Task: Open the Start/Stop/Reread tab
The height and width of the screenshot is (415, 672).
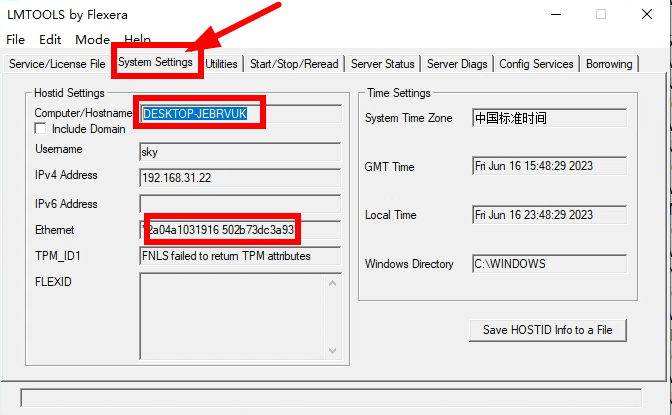Action: coord(294,64)
